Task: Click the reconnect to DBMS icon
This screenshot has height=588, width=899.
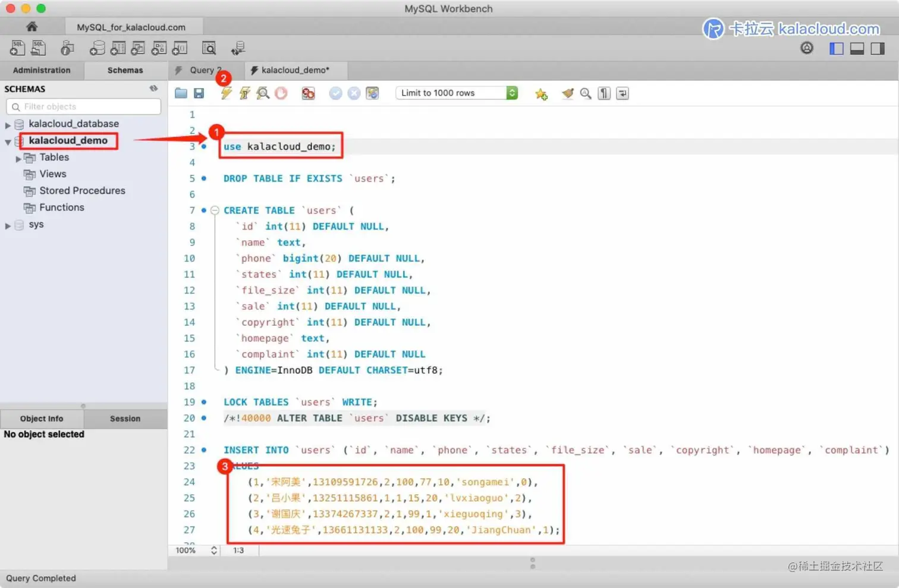Action: tap(238, 48)
